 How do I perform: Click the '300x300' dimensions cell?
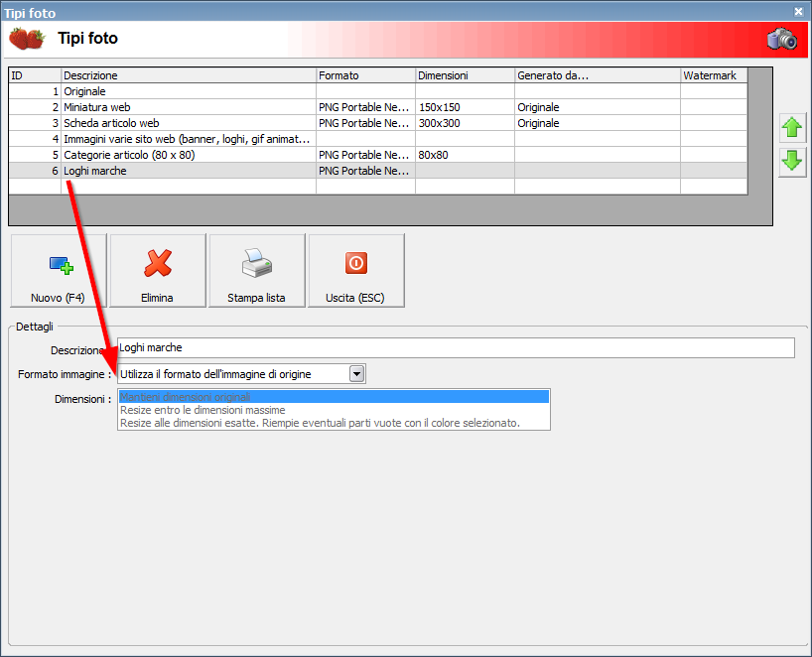pos(465,123)
